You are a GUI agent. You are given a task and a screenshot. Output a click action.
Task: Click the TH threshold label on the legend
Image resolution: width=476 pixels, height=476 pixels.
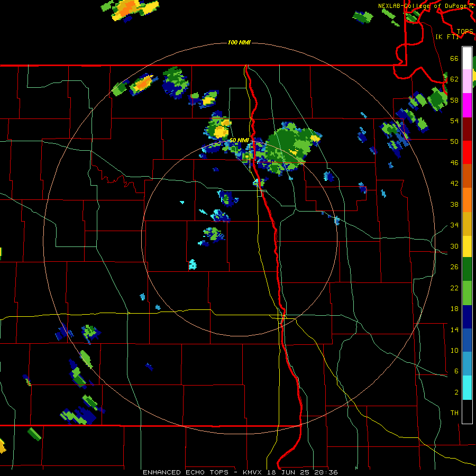coord(454,413)
